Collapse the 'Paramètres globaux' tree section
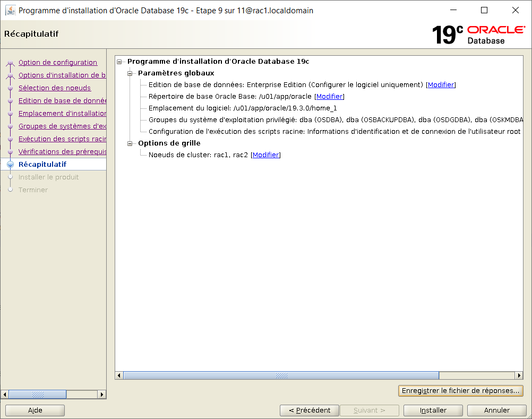This screenshot has width=532, height=419. coord(130,73)
